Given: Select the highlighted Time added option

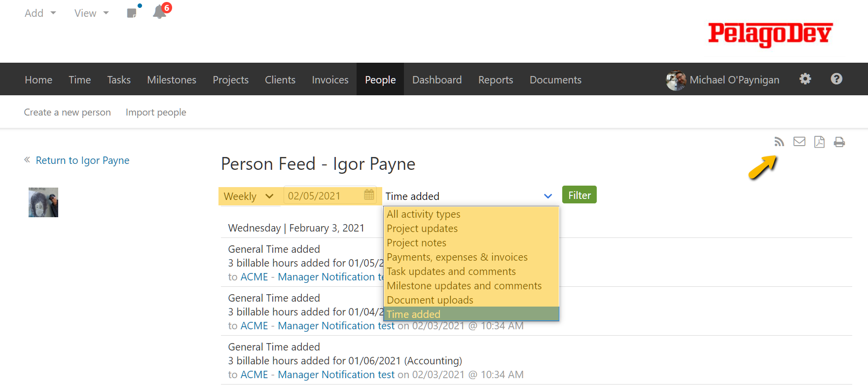Looking at the screenshot, I should (x=471, y=314).
